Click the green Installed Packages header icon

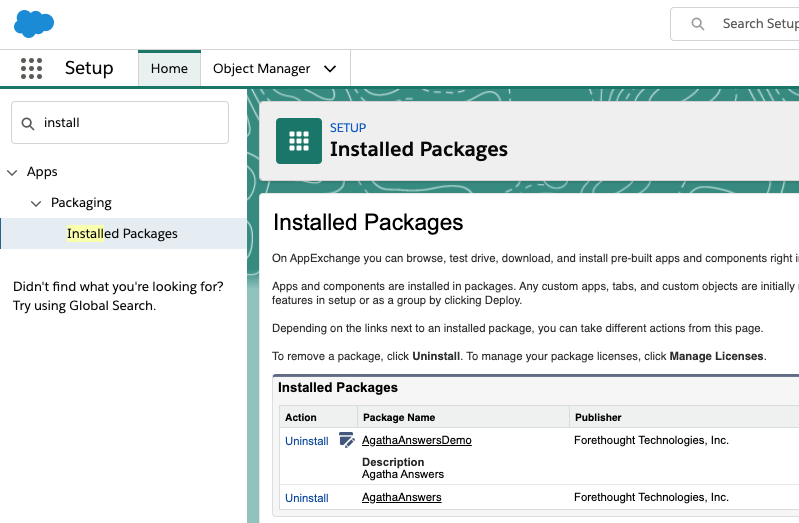(299, 141)
